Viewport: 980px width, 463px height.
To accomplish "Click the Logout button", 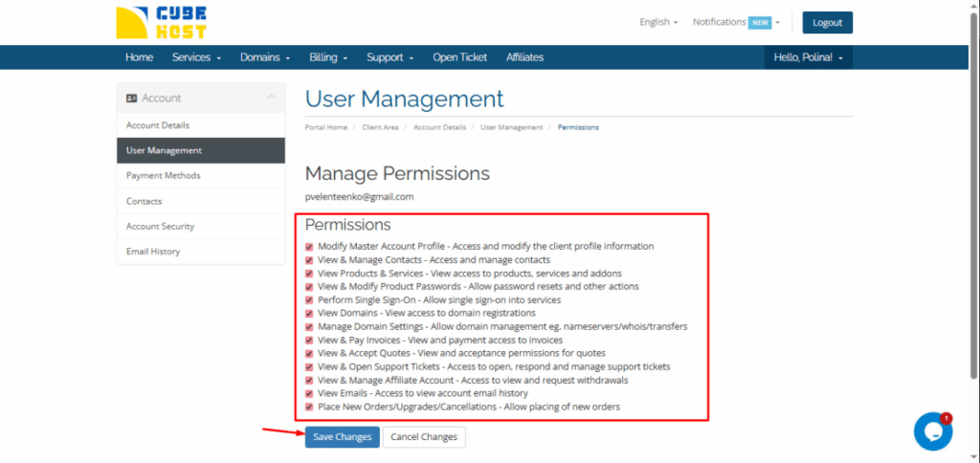I will [x=827, y=23].
